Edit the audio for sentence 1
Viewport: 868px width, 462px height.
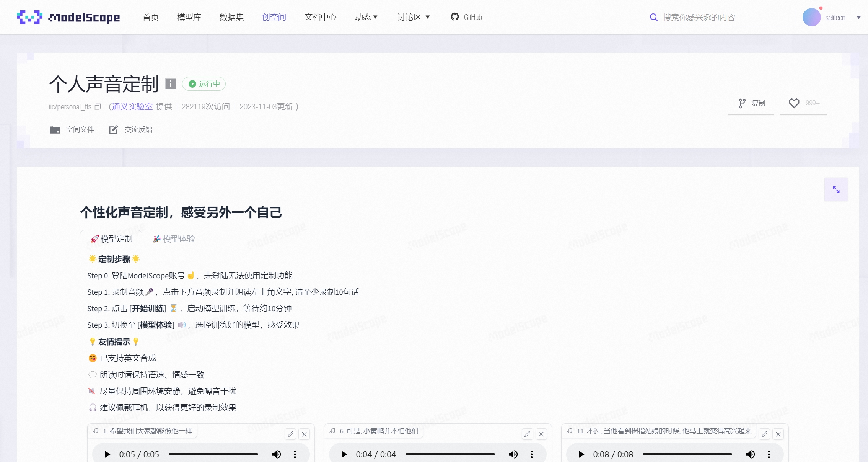[290, 434]
